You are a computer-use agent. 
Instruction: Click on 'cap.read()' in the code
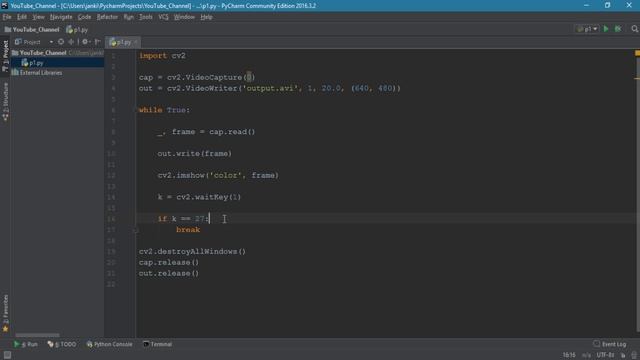point(232,132)
